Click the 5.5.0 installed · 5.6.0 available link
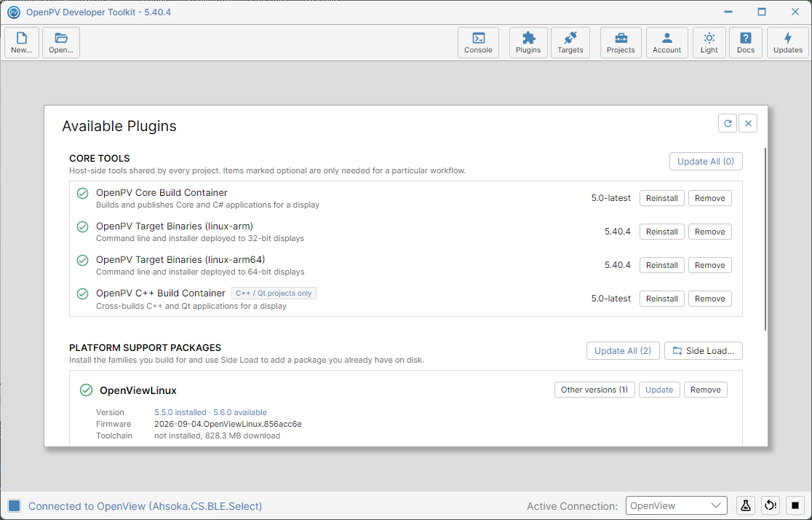Screen dimensions: 812x520 pos(211,412)
